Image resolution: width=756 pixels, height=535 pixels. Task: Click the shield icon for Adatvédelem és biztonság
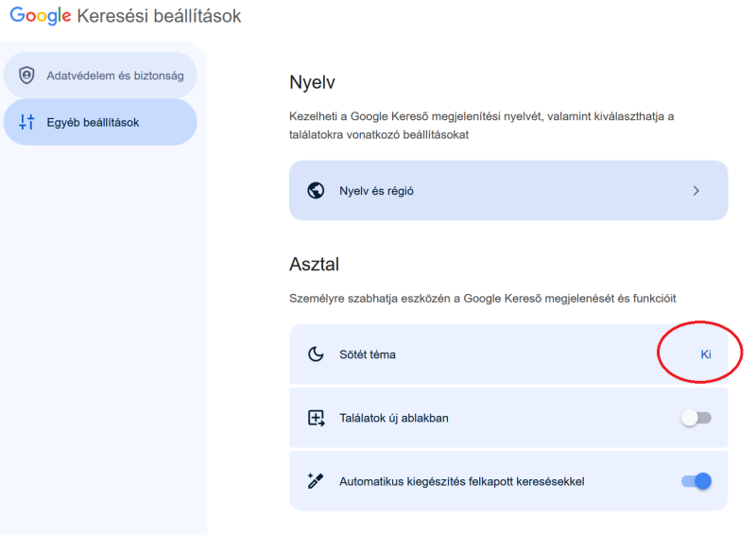click(x=26, y=75)
